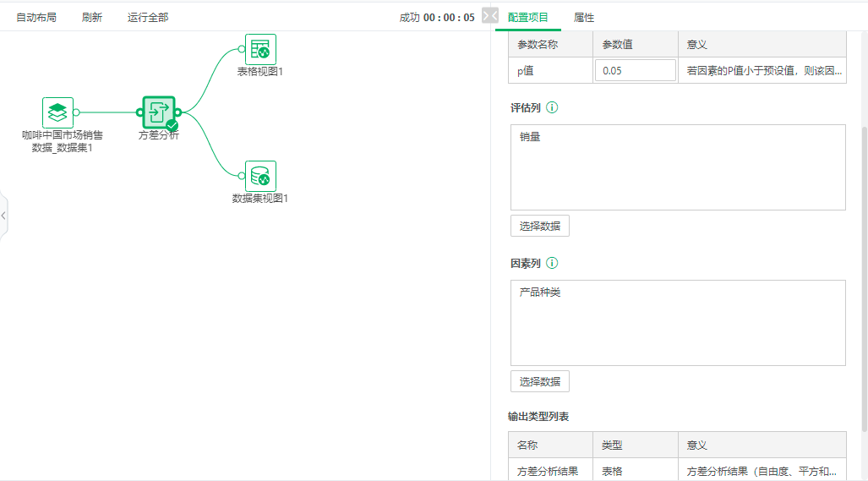Image resolution: width=868 pixels, height=481 pixels.
Task: Click the 名称 column header in output list
Action: click(550, 445)
